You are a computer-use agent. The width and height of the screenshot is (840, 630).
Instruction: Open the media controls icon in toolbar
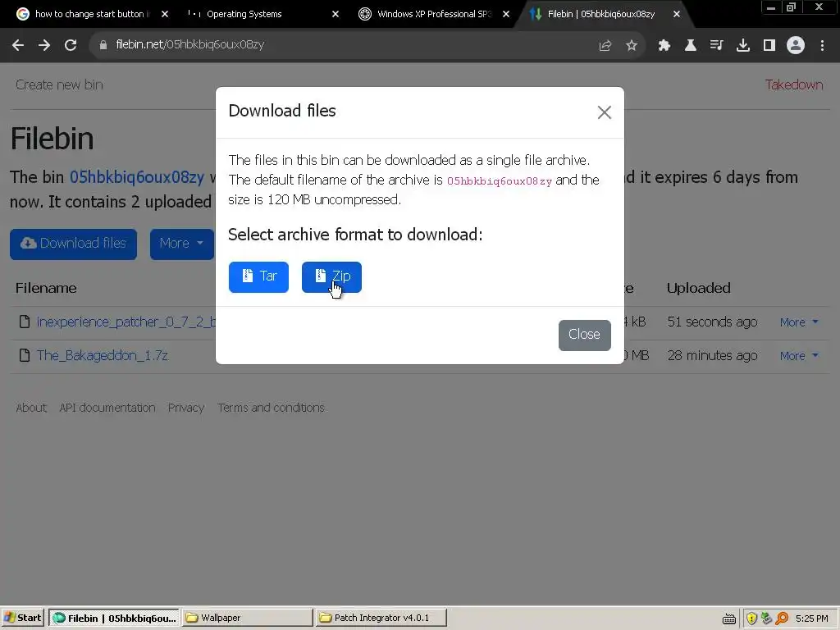pos(717,46)
